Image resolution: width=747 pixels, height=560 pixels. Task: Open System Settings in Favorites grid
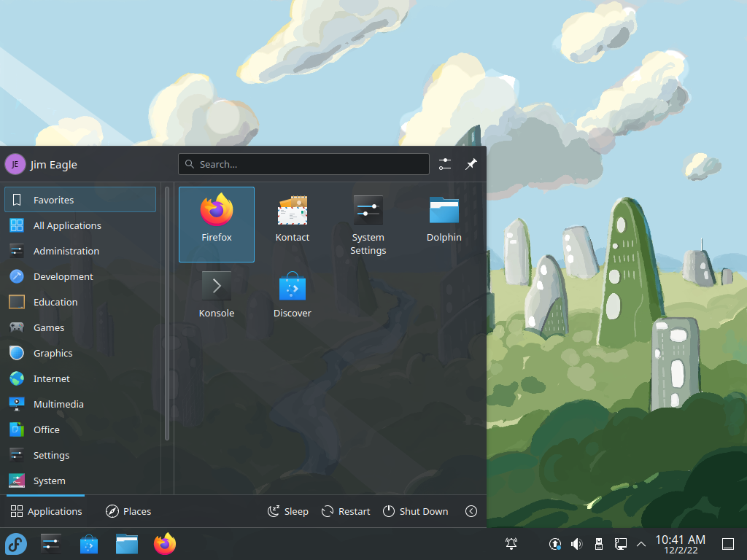pyautogui.click(x=368, y=225)
